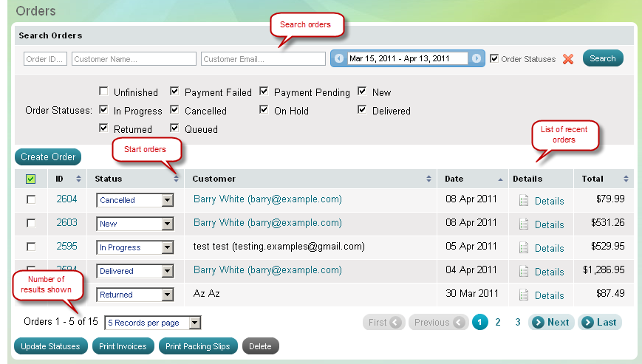Tick the row checkbox for order 2603
The height and width of the screenshot is (364, 642).
coord(31,223)
